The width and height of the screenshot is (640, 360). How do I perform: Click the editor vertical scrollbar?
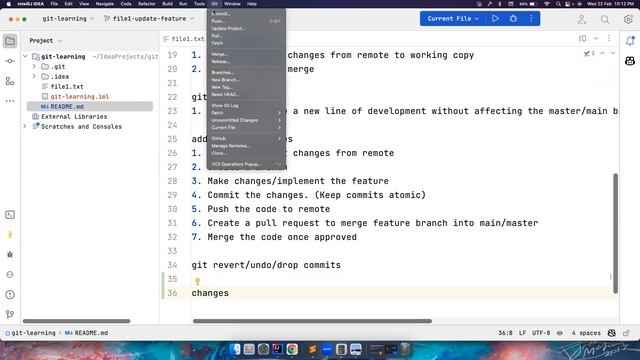[x=615, y=233]
